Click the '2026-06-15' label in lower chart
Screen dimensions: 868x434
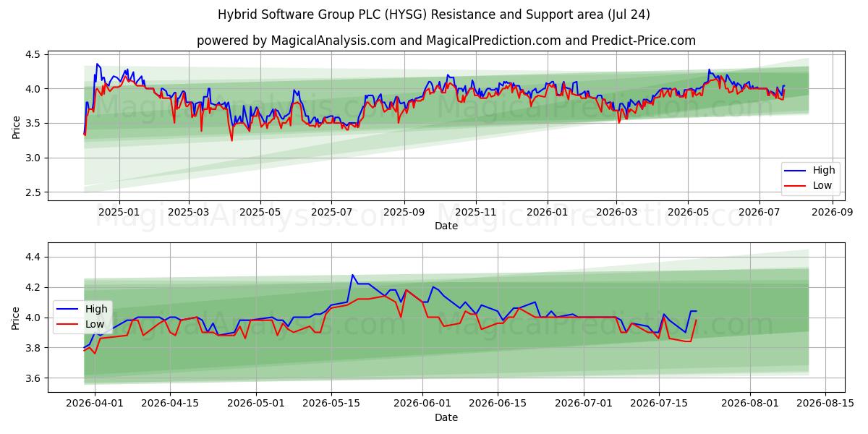(498, 404)
